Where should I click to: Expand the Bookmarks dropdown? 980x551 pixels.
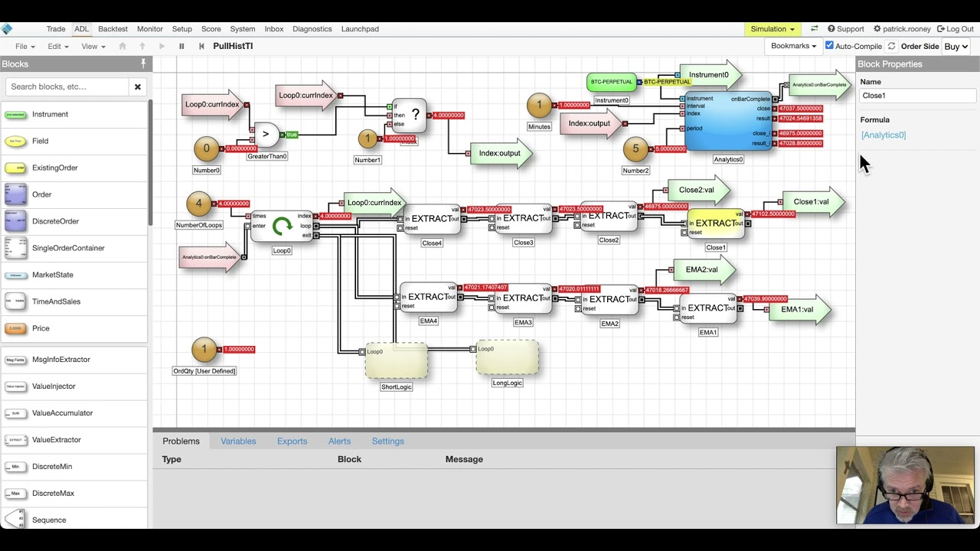point(794,46)
